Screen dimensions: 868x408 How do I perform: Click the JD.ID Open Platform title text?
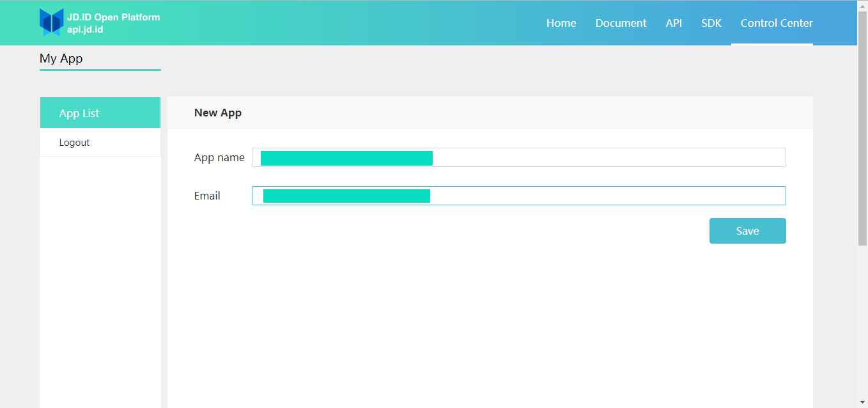[x=114, y=17]
